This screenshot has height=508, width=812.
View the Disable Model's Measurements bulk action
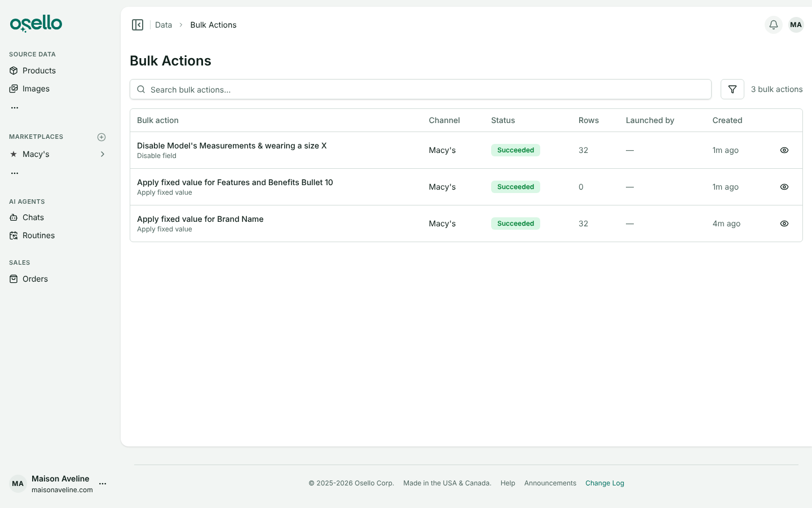[x=784, y=150]
